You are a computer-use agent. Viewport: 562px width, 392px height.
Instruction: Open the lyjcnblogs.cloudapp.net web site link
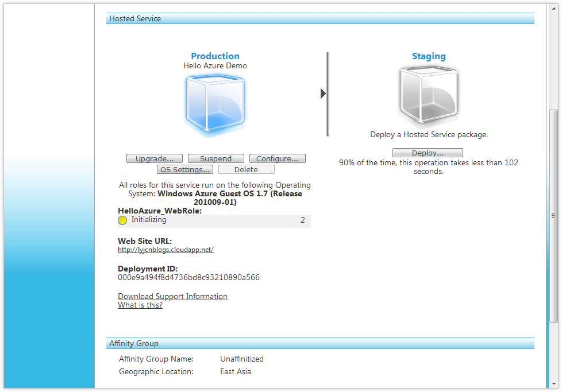(165, 250)
